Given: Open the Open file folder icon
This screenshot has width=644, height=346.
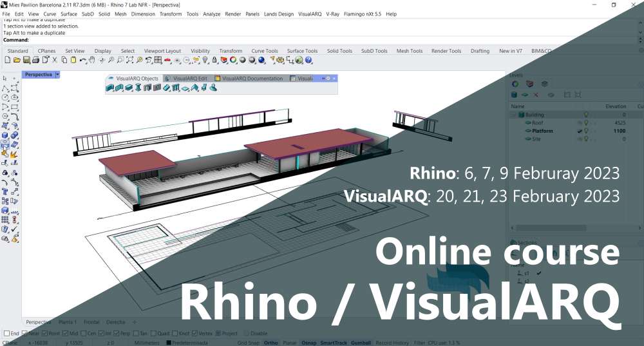Looking at the screenshot, I should pos(17,60).
